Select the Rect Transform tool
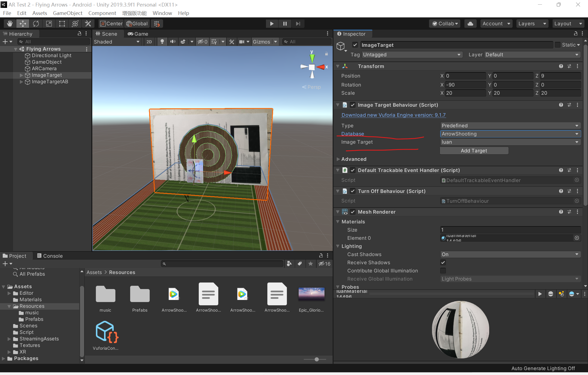The height and width of the screenshot is (375, 588). (62, 23)
